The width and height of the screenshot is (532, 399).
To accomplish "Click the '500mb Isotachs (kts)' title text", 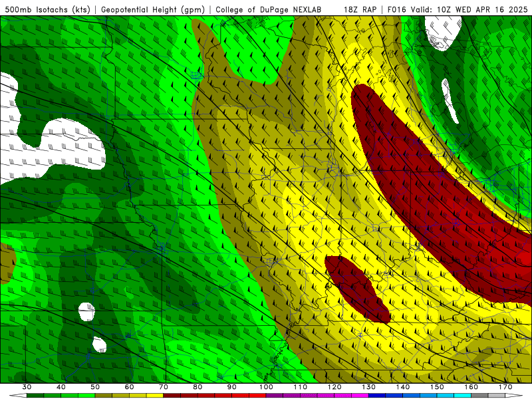I will 48,9.
